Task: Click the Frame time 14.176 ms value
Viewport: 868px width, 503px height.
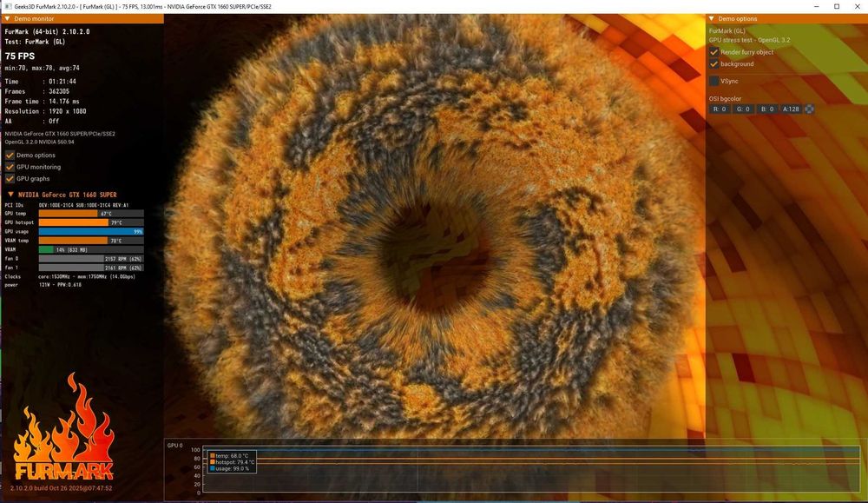Action: (64, 102)
